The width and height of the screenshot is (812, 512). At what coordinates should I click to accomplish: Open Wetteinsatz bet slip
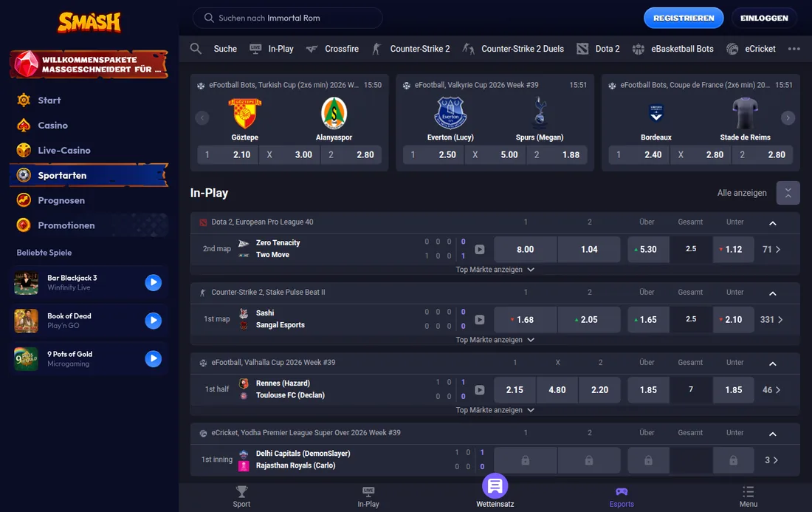pos(495,491)
